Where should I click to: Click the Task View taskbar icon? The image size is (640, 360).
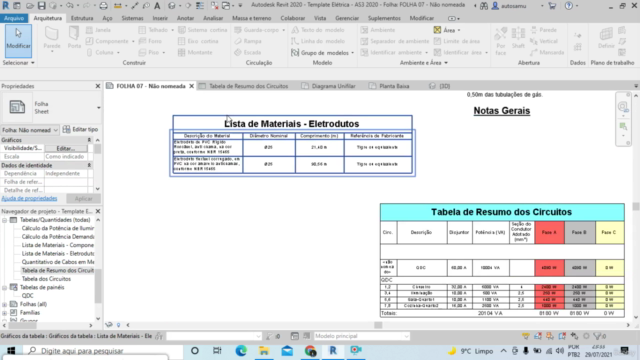click(217, 351)
